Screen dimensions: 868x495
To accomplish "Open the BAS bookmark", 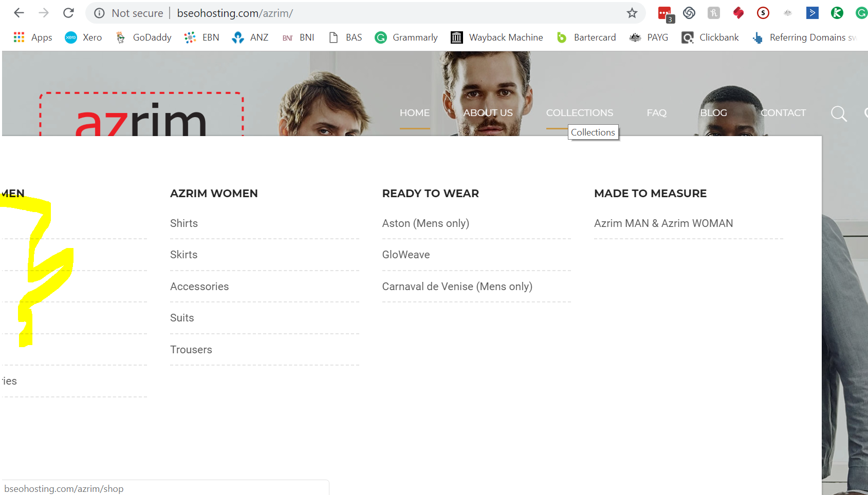I will (345, 37).
